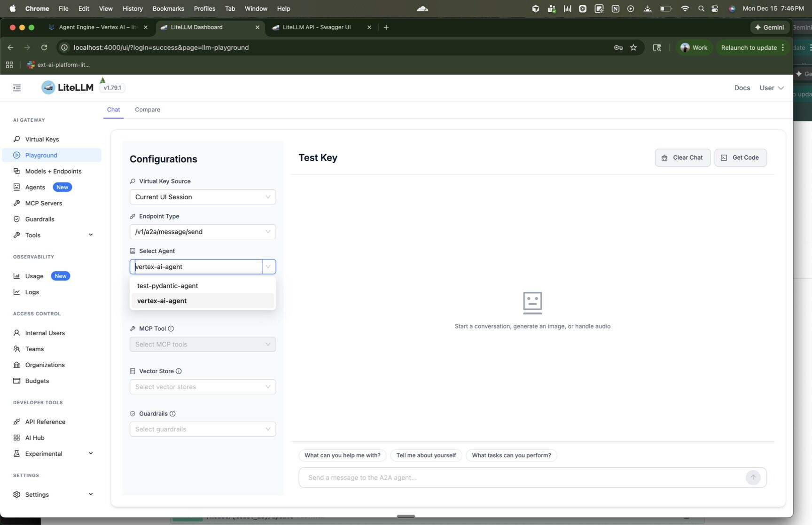
Task: Click the Gemini button in Chrome
Action: (769, 27)
